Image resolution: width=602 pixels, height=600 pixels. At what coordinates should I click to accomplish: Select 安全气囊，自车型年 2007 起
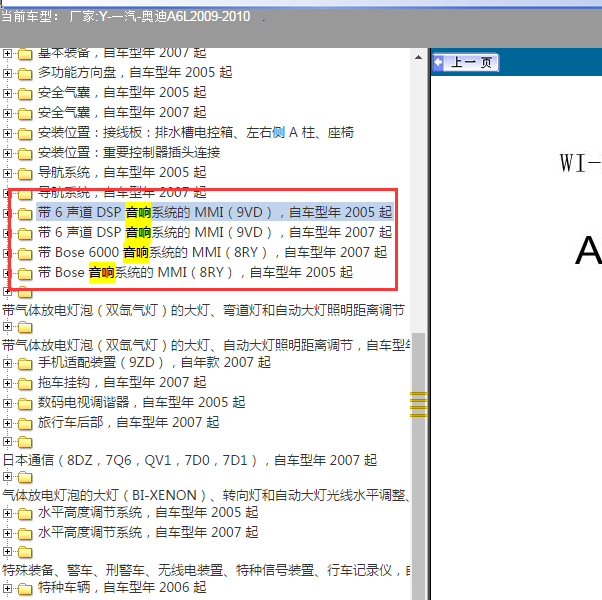click(x=122, y=112)
